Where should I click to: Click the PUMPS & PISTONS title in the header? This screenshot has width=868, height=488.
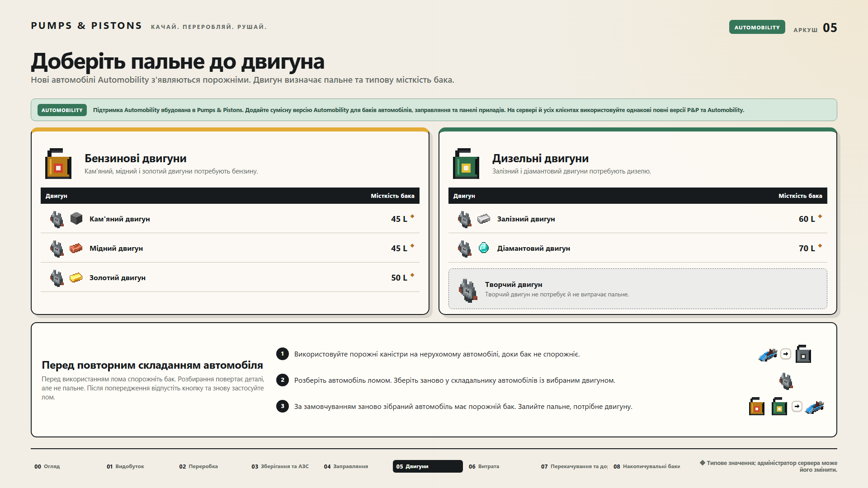[x=86, y=26]
